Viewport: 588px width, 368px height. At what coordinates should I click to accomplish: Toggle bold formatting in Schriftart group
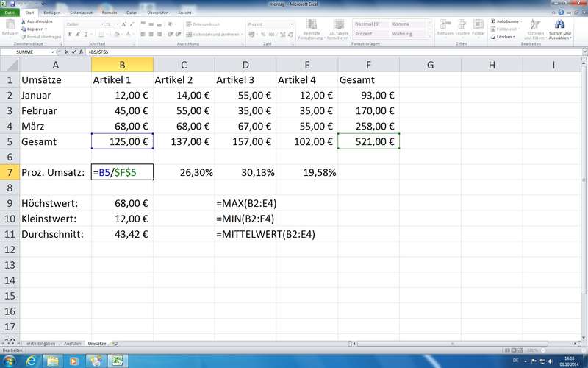[x=69, y=34]
